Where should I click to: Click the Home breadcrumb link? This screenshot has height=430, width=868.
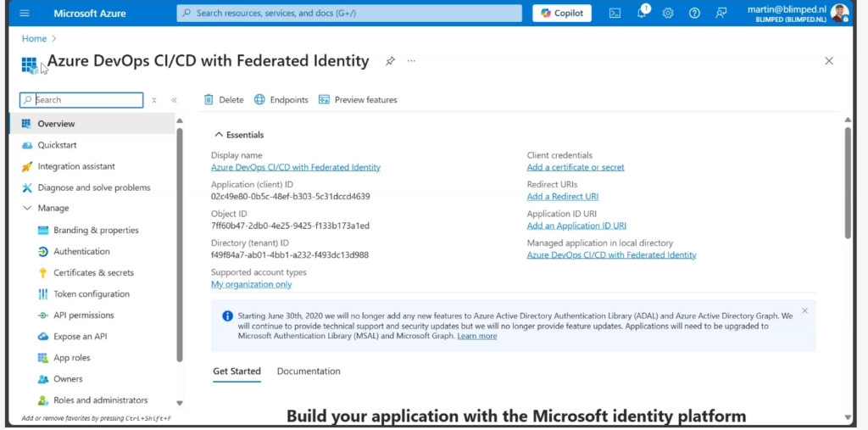coord(34,39)
